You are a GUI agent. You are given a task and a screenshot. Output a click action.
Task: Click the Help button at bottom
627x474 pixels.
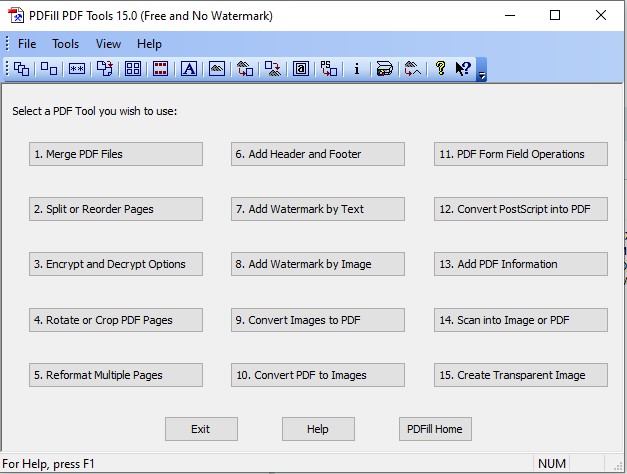(318, 429)
